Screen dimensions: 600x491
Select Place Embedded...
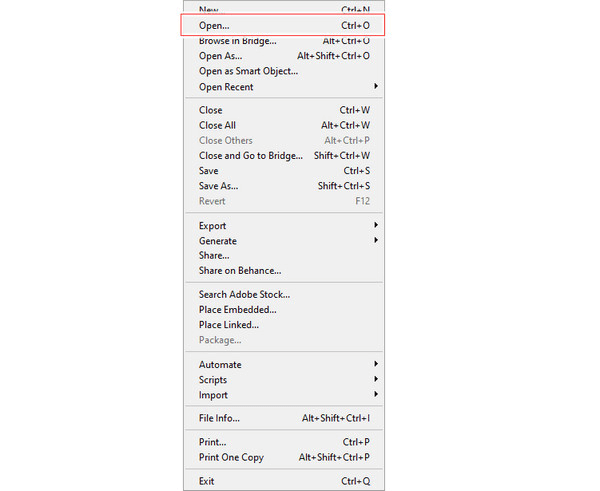coord(284,310)
